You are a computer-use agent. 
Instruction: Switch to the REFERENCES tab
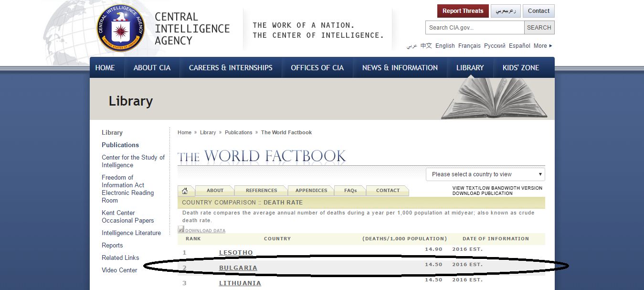click(261, 191)
